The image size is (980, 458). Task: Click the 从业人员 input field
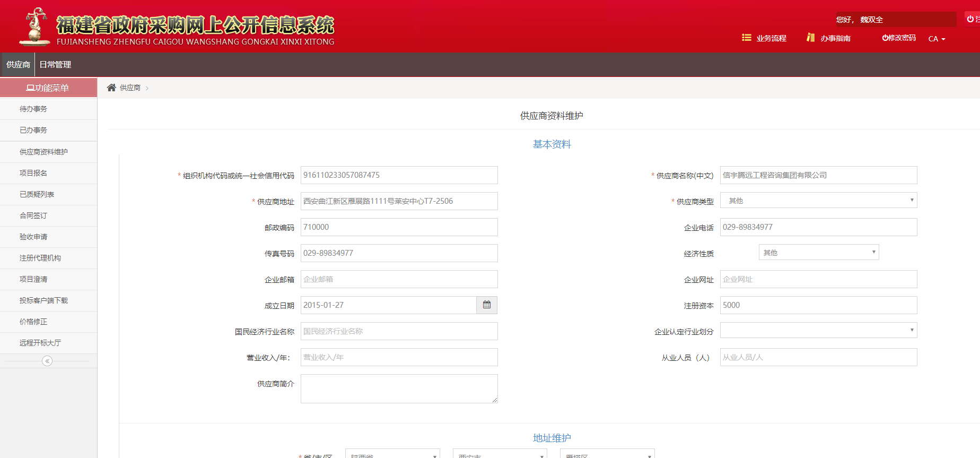(x=819, y=357)
